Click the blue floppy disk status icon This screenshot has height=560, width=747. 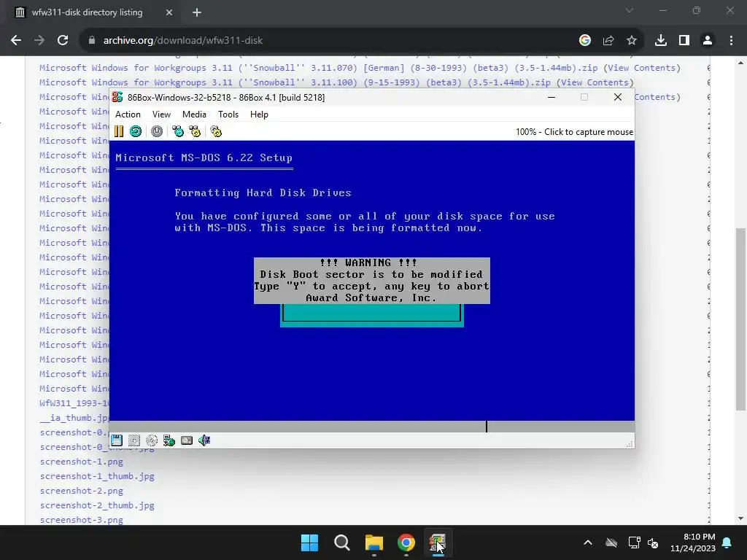(117, 440)
